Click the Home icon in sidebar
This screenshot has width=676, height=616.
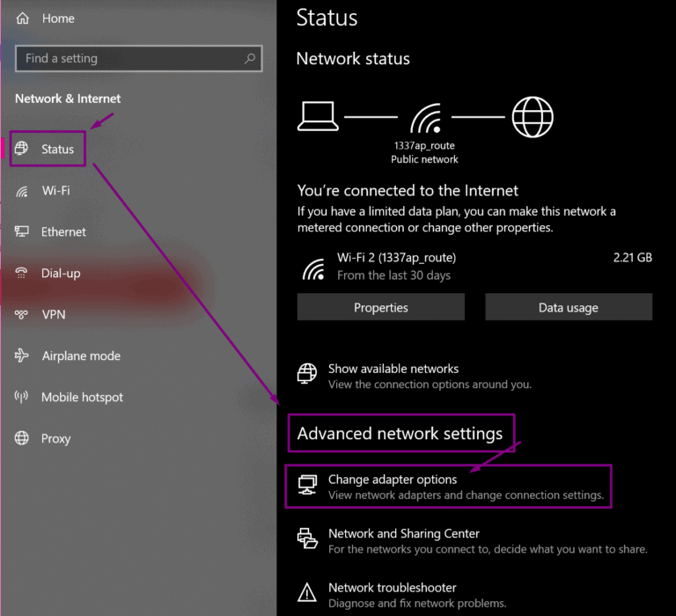(23, 18)
